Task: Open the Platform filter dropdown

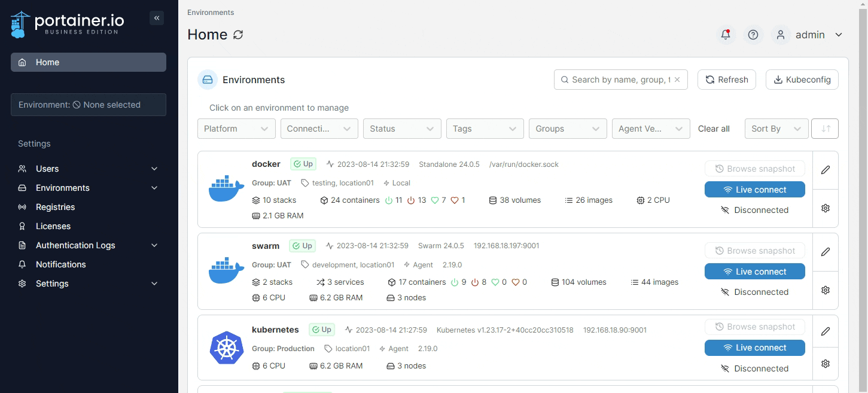Action: pos(236,129)
